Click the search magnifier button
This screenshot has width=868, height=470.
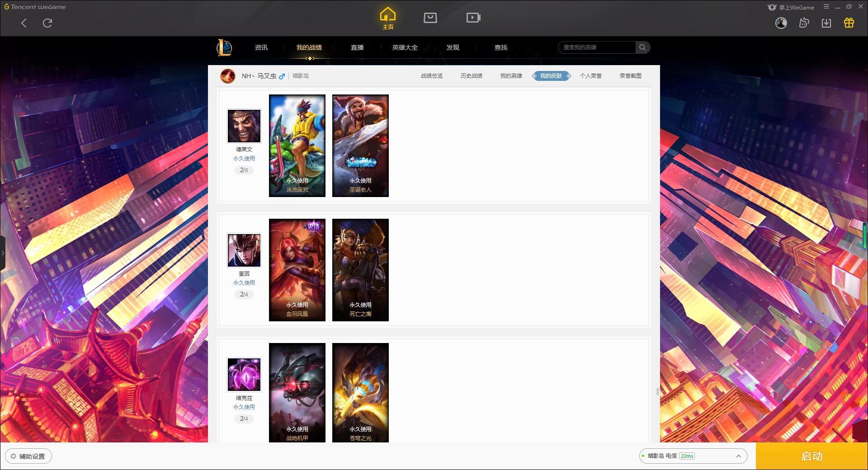coord(642,47)
